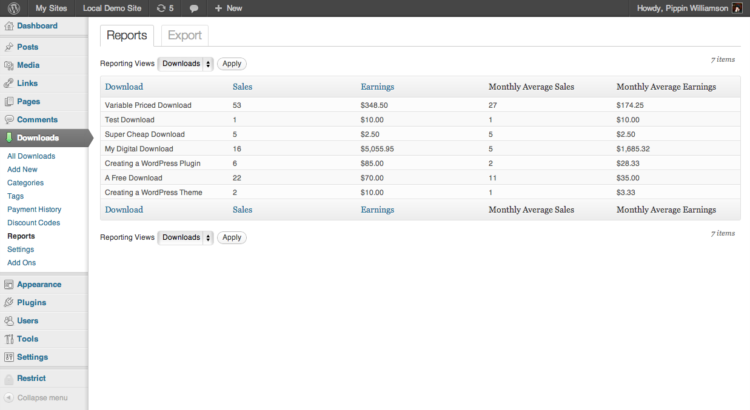Open the Posts menu label
Image resolution: width=750 pixels, height=410 pixels.
pyautogui.click(x=28, y=47)
